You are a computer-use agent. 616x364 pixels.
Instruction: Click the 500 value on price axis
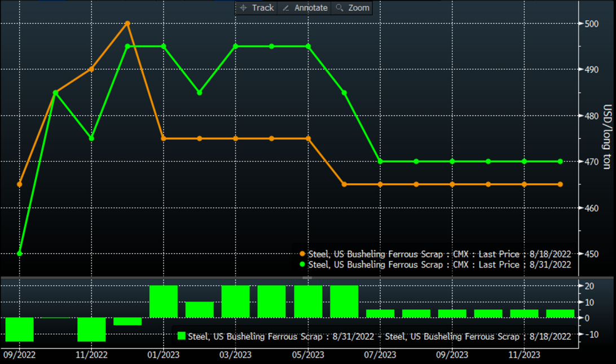click(x=591, y=24)
